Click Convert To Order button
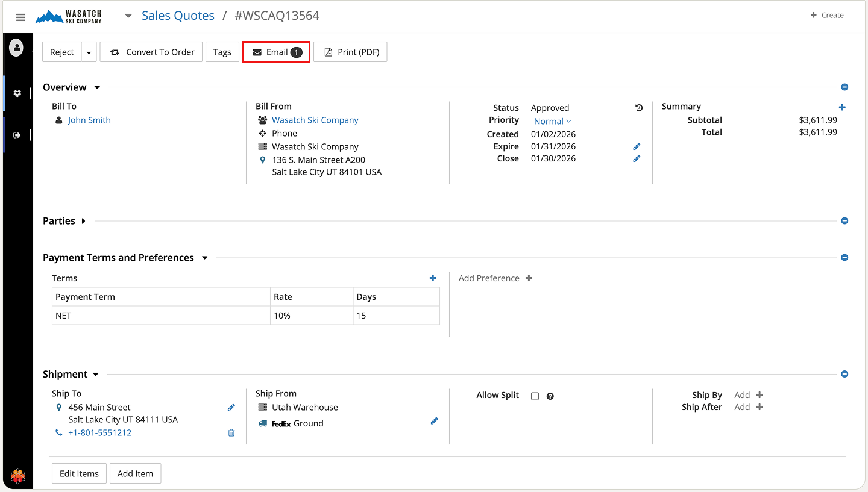This screenshot has height=492, width=868. 151,52
